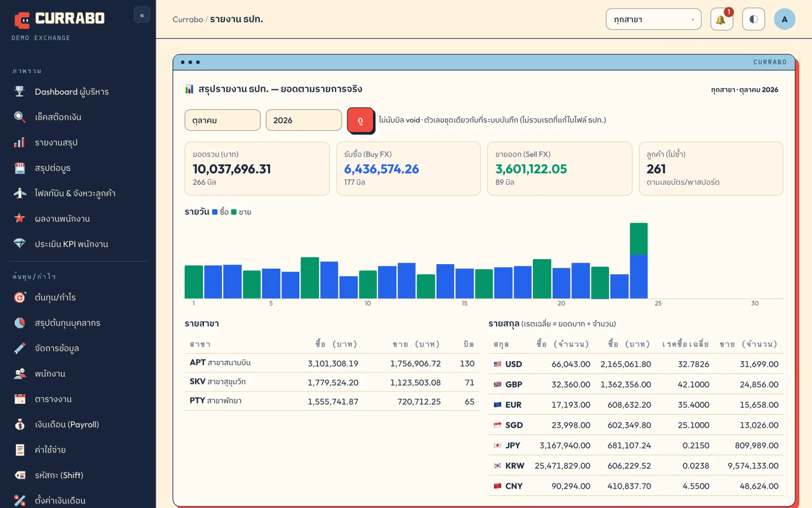Screen dimensions: 812x508
Task: Click the CURRABO logo in sidebar
Action: pos(59,19)
